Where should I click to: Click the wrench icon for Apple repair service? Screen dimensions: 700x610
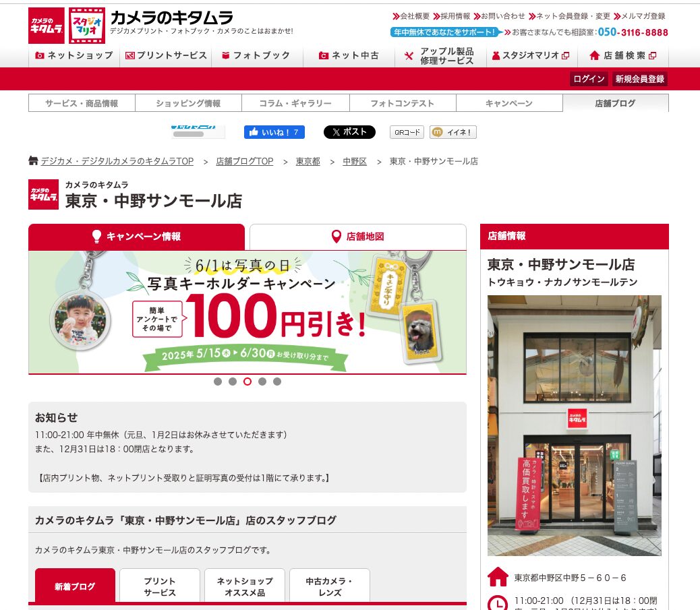[x=409, y=56]
